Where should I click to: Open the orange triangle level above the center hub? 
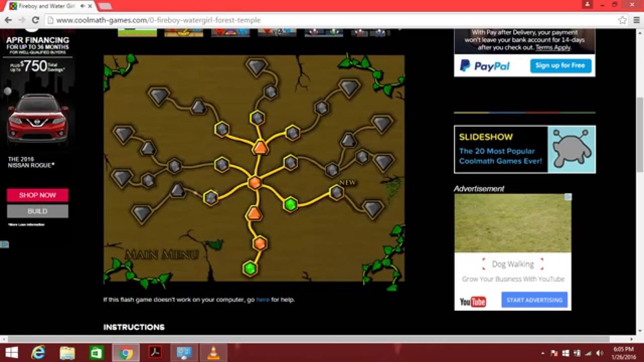pyautogui.click(x=260, y=147)
